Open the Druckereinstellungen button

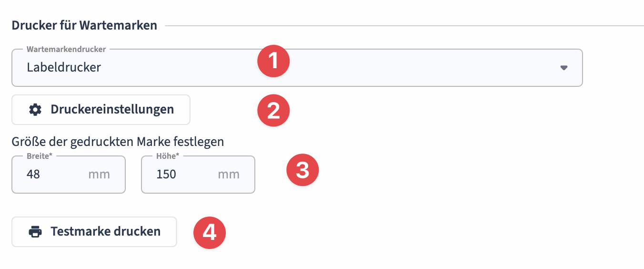(x=101, y=110)
